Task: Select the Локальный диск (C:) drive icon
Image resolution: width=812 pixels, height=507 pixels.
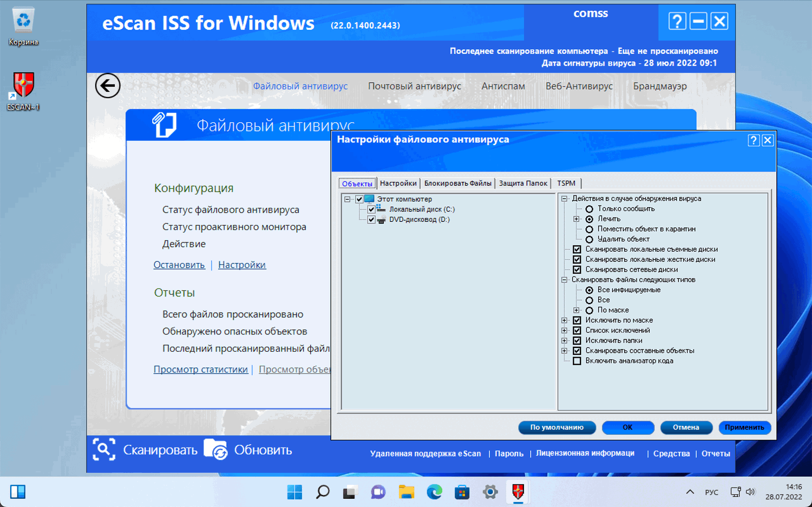Action: 381,209
